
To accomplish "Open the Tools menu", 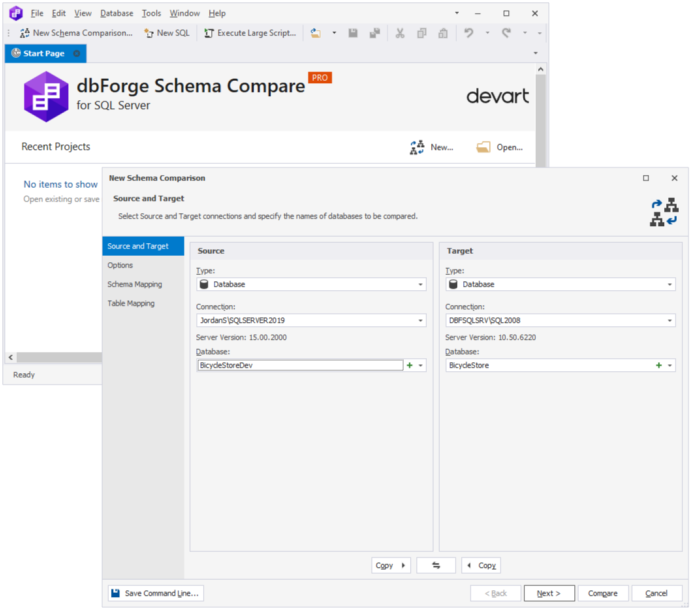I will point(151,13).
